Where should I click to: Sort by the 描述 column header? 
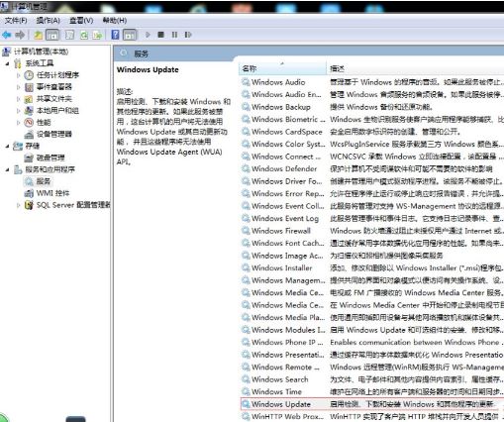coord(415,68)
